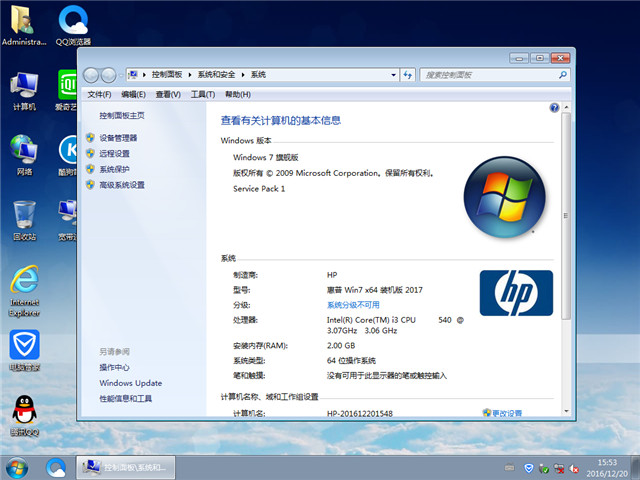Expand the arrow after 控制面板 breadcrumb

tap(190, 75)
